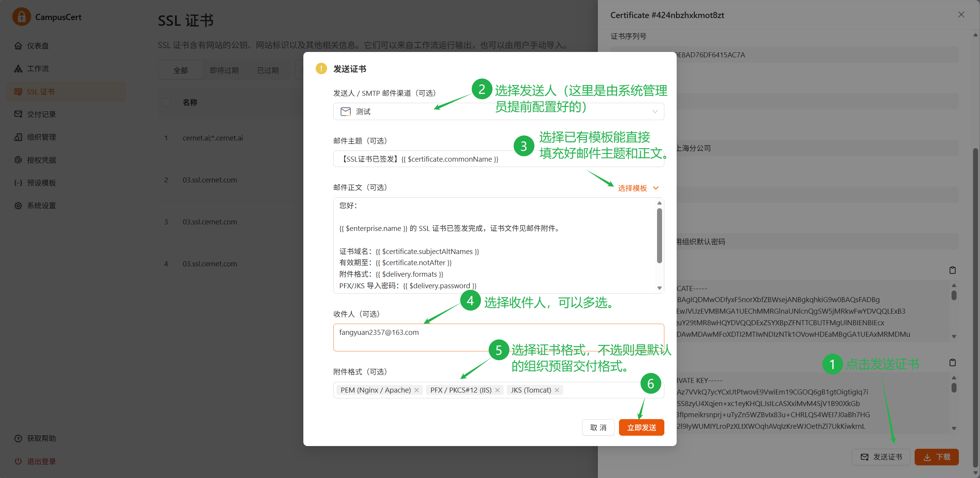Open 03.ssl.cernet.com in row 4
The image size is (980, 478).
click(x=210, y=264)
